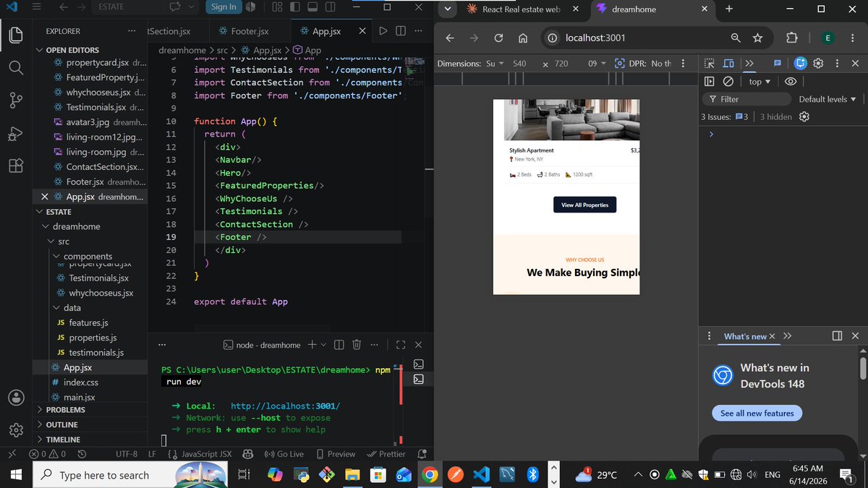
Task: Open Chrome extensions puzzle icon
Action: pyautogui.click(x=791, y=38)
